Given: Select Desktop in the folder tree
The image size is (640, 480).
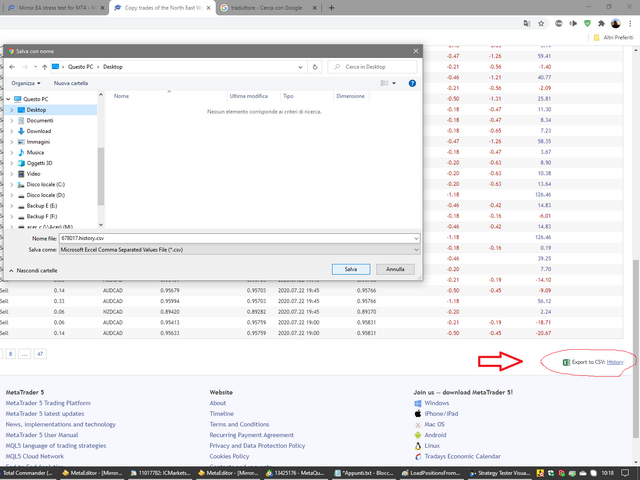Looking at the screenshot, I should click(x=36, y=110).
